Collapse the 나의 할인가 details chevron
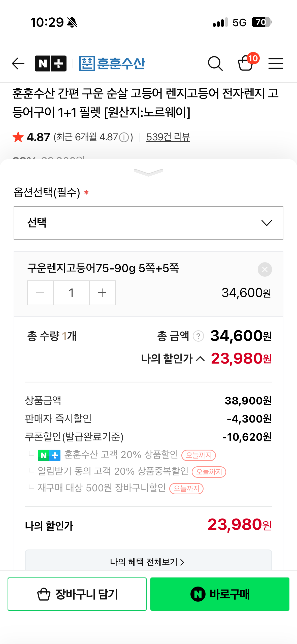 point(200,358)
